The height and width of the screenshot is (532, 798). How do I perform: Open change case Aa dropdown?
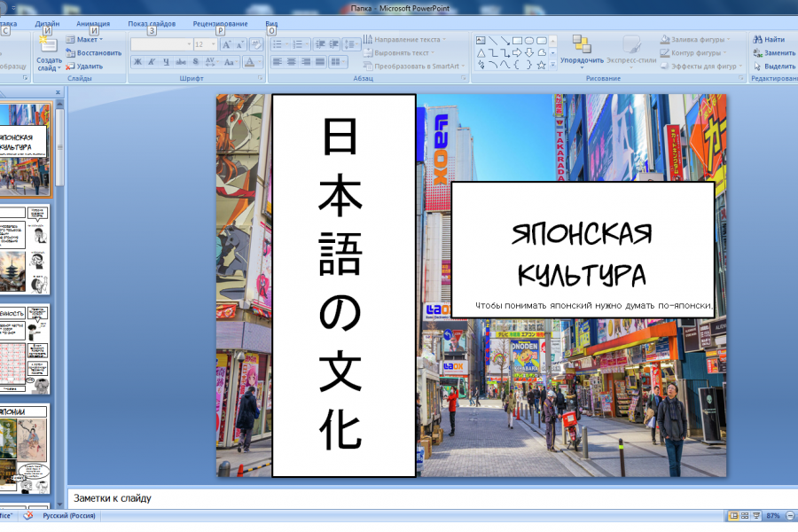(230, 61)
